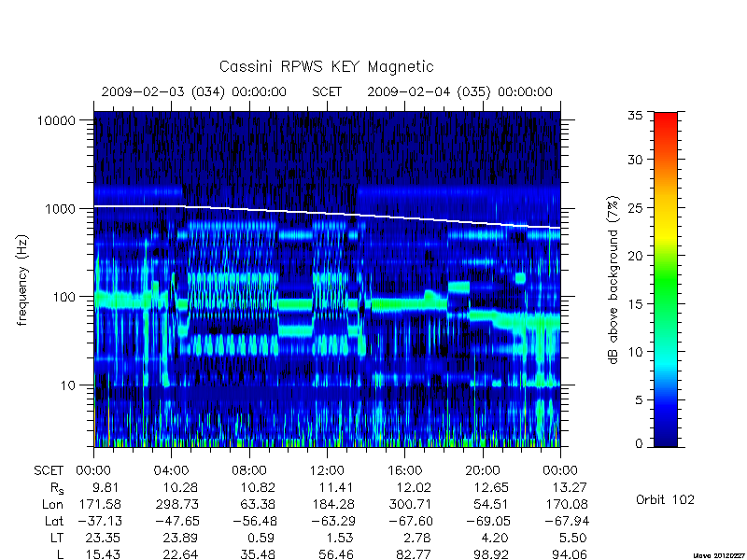Viewport: 747px width, 560px height.
Task: Click the '10000' frequency tick label
Action: click(56, 120)
